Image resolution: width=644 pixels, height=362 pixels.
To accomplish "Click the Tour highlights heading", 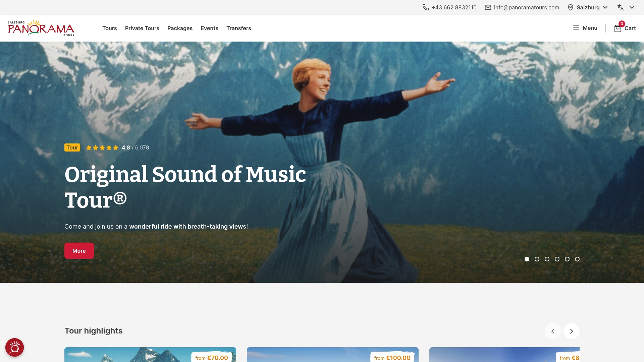I will tap(94, 331).
